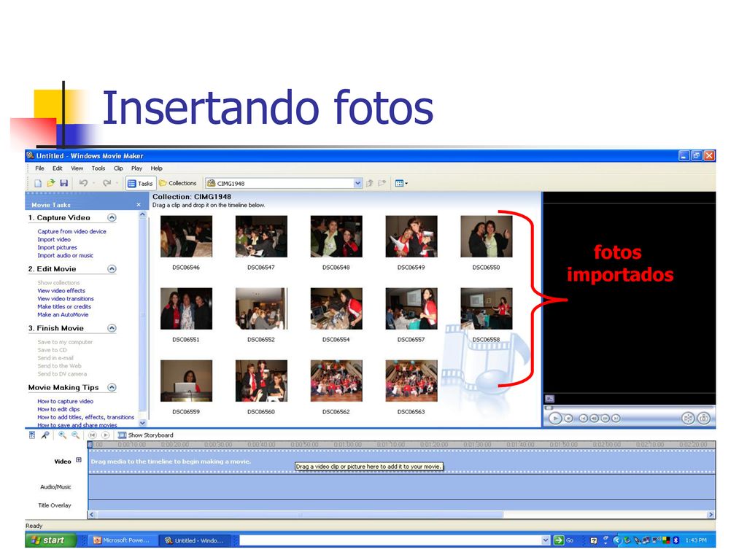Click the Redo arrow in toolbar

[x=107, y=183]
